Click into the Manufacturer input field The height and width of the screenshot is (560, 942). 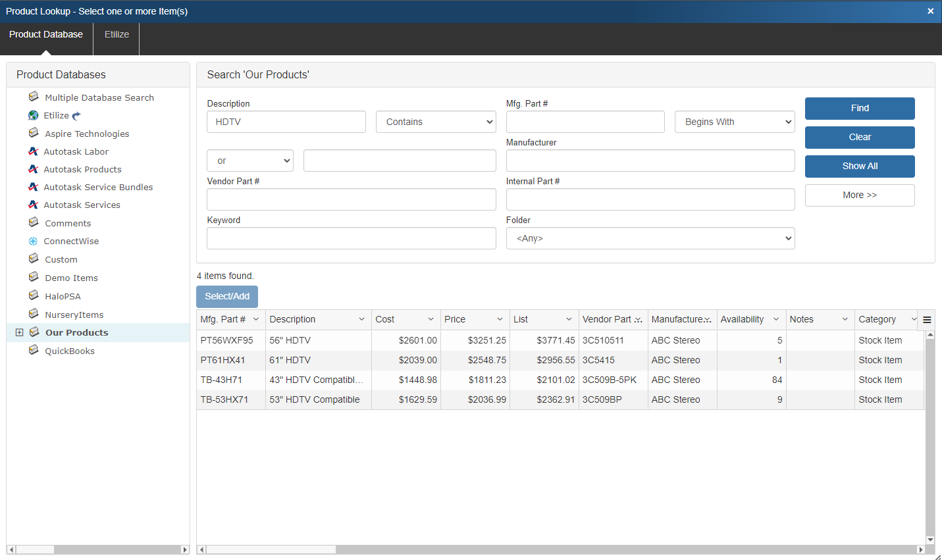[650, 161]
